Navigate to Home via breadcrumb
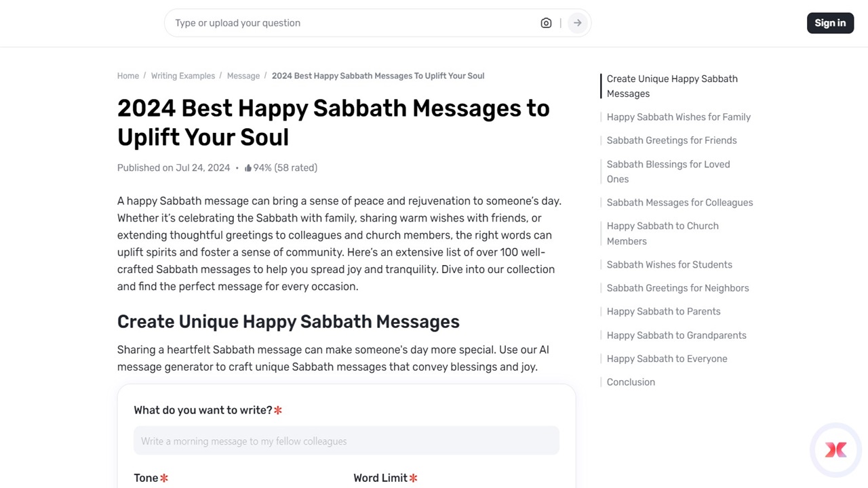 (127, 75)
